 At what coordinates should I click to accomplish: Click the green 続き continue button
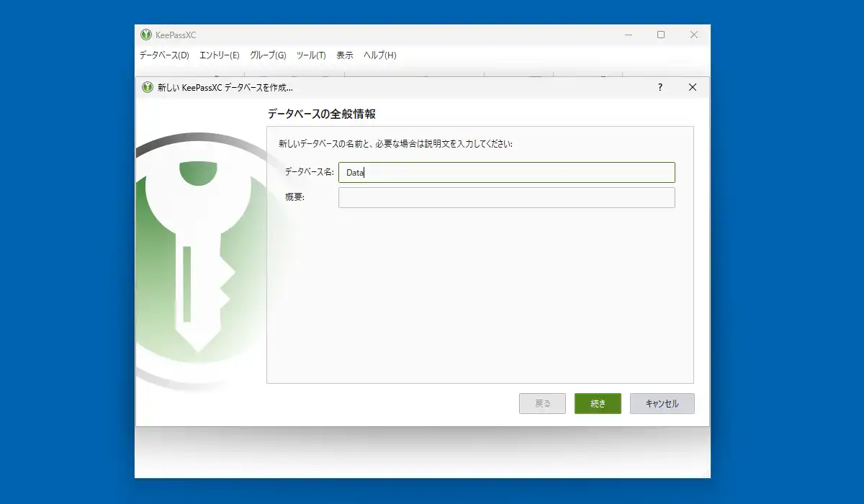(598, 404)
